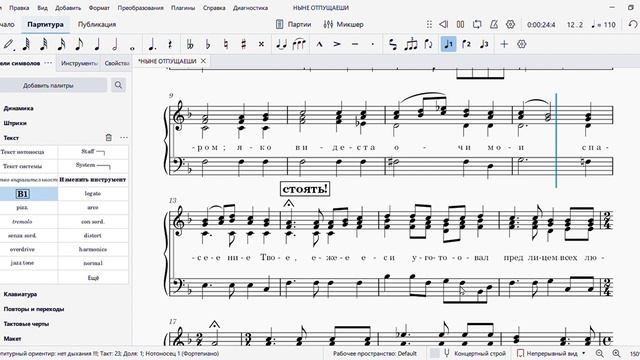Expand the Клавиатура palette
Screen dimensions: 640x360
pyautogui.click(x=20, y=294)
